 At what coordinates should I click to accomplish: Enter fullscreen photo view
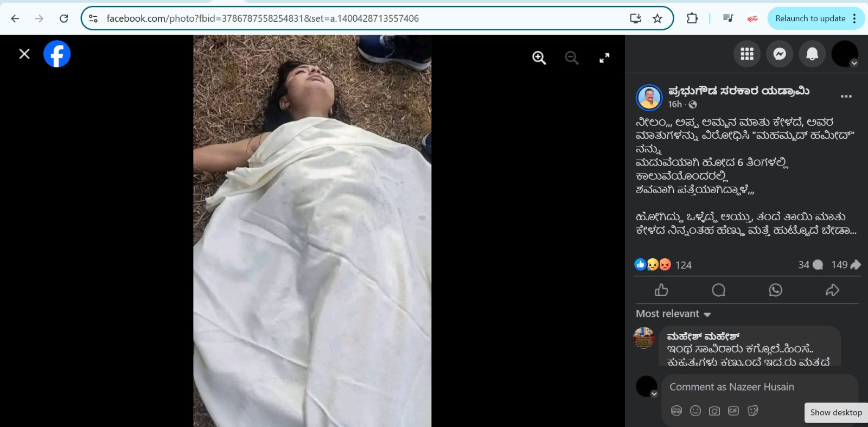(604, 58)
